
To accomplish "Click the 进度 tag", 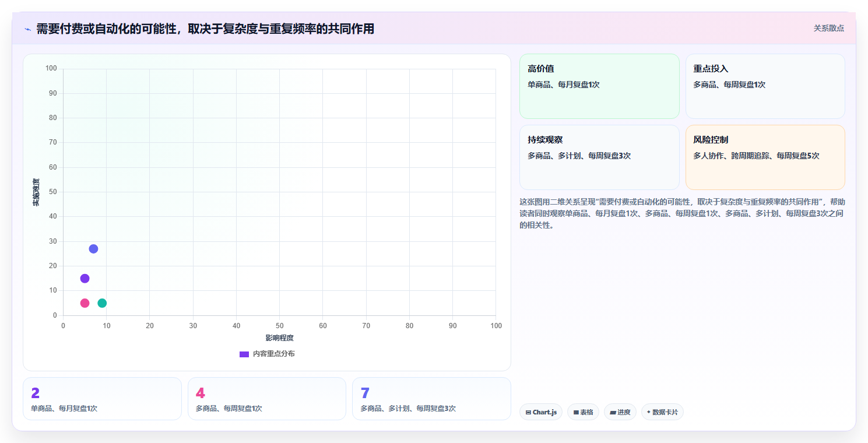I will point(620,412).
